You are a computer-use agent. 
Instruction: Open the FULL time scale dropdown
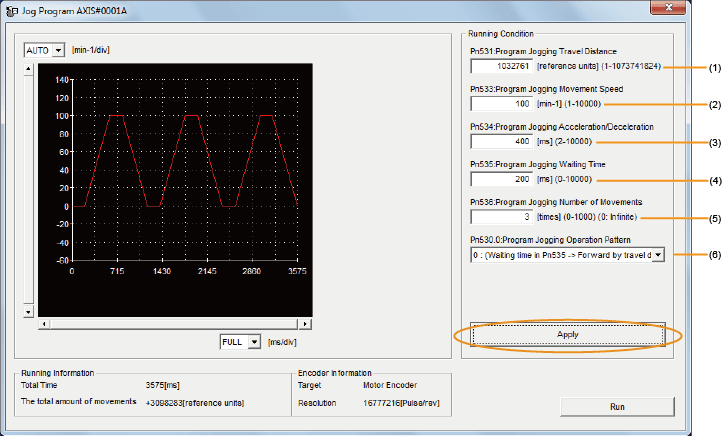[x=254, y=342]
